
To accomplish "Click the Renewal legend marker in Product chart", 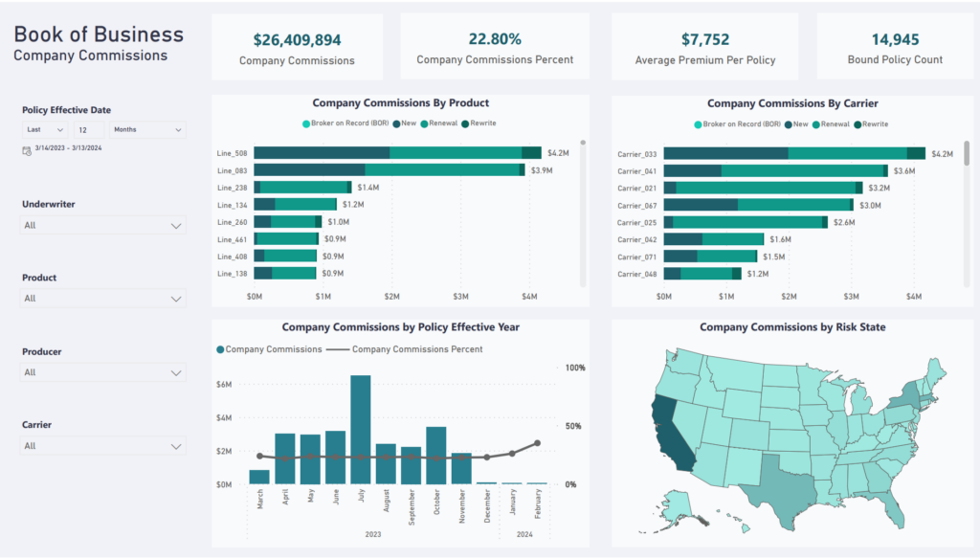I will click(424, 123).
